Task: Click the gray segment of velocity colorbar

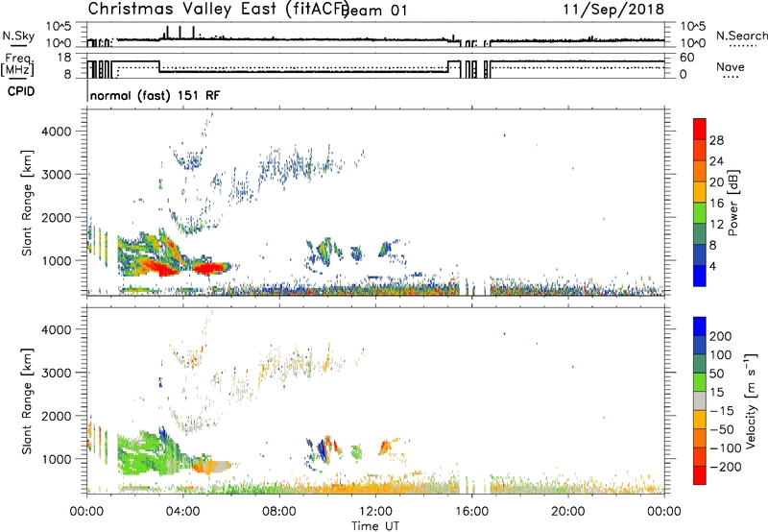Action: tap(700, 400)
